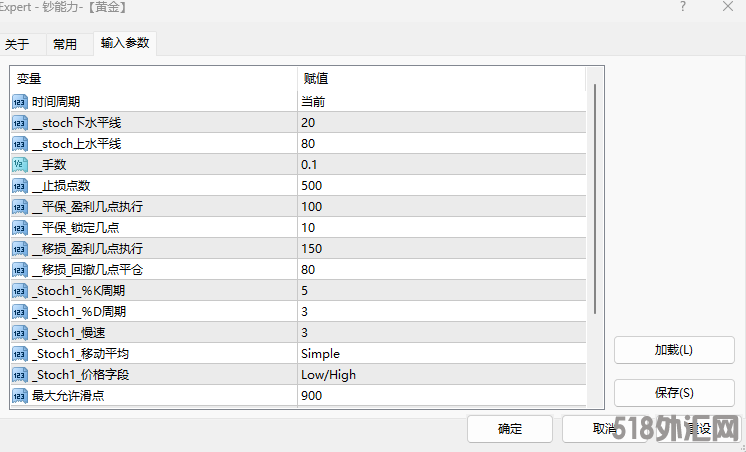This screenshot has width=746, height=452.
Task: Click the 确定 button
Action: coord(510,429)
